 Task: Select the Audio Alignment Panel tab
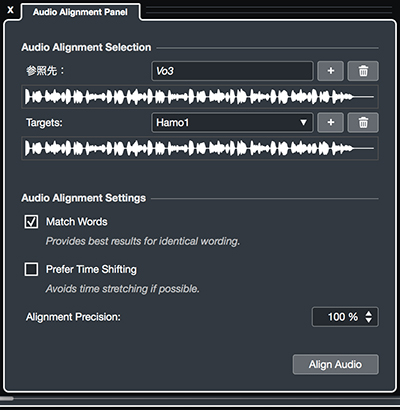tap(80, 12)
